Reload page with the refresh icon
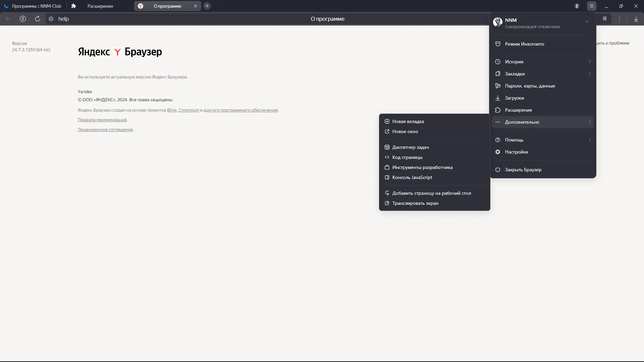The image size is (644, 362). [38, 19]
